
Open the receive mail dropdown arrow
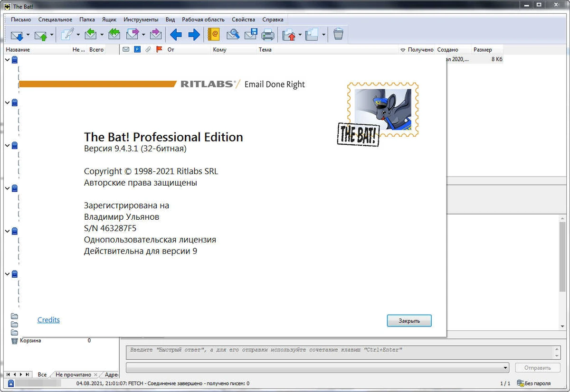[28, 35]
